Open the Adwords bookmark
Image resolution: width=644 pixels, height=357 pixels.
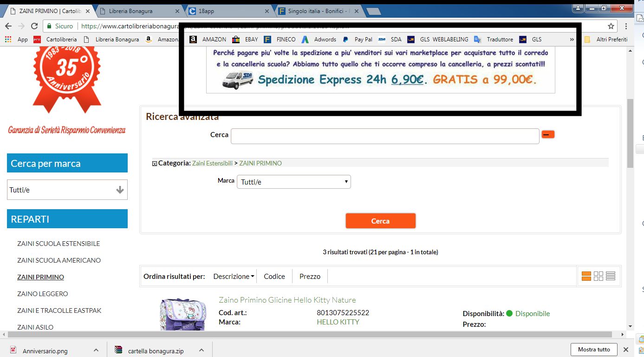[x=319, y=40]
